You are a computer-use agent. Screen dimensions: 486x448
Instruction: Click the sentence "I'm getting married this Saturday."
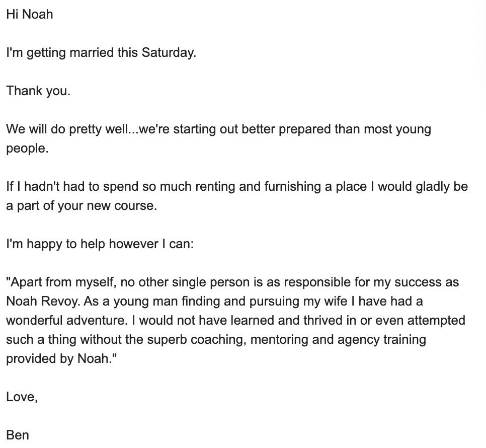click(101, 52)
